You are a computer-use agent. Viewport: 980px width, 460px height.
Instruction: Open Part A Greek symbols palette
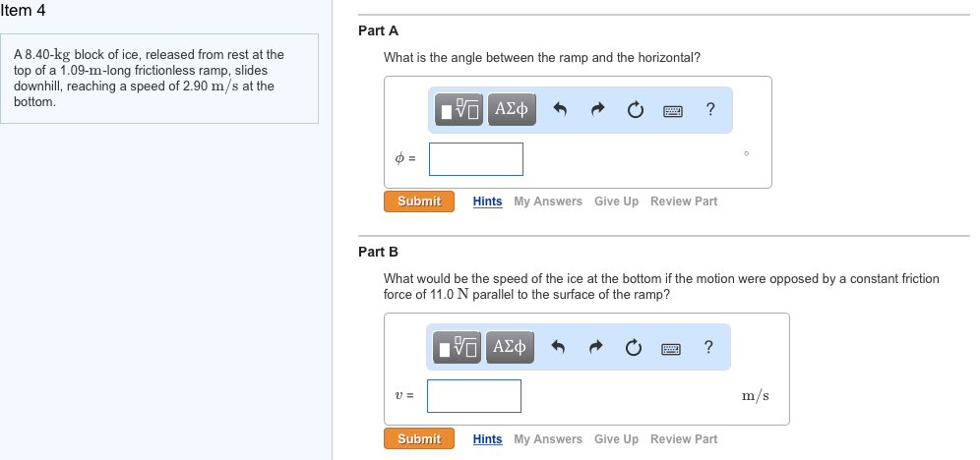click(512, 109)
